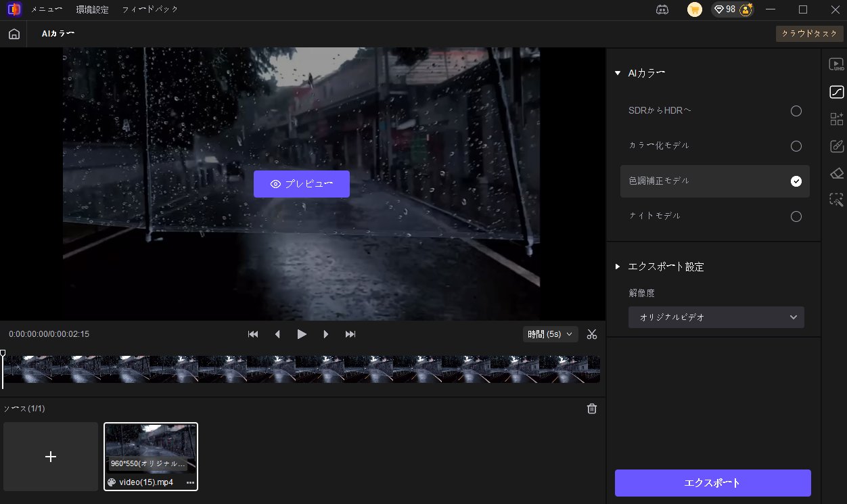Open the shopping cart store icon
The width and height of the screenshot is (847, 504).
click(x=694, y=9)
